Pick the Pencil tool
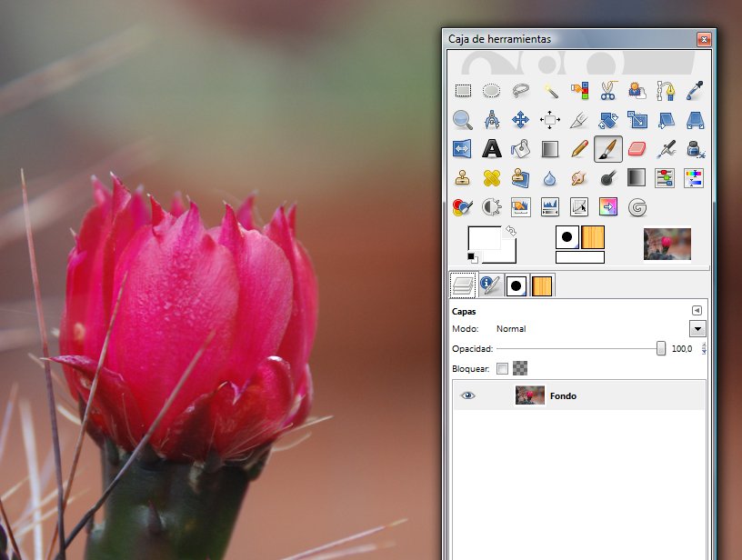The height and width of the screenshot is (560, 742). pos(578,148)
